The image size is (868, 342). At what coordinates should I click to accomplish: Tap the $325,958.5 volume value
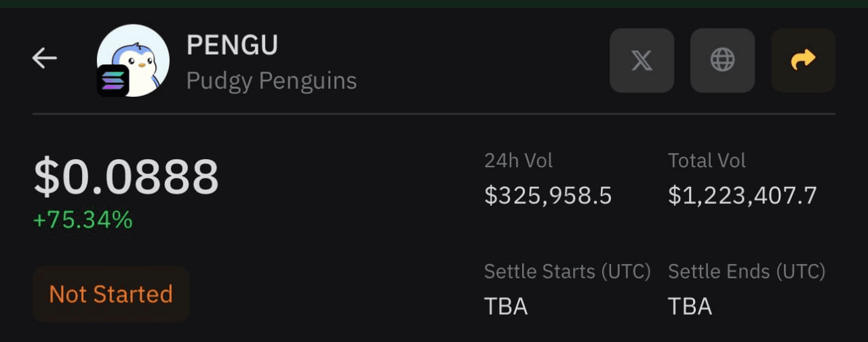tap(548, 196)
